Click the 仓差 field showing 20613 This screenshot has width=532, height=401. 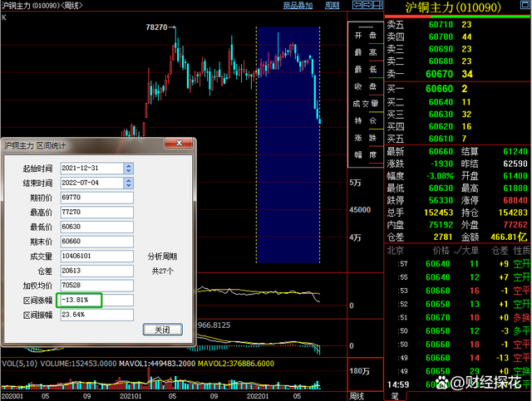pos(97,271)
